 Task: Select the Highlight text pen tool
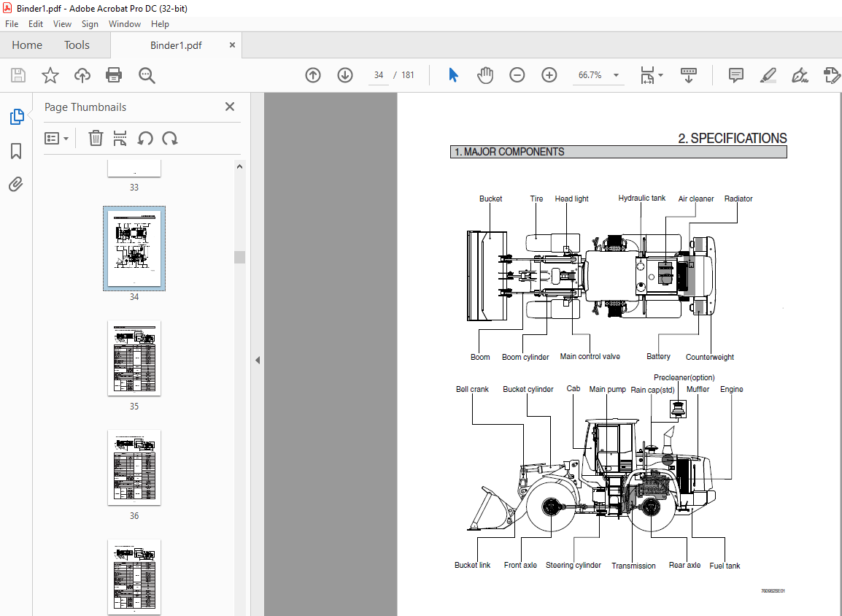pos(768,75)
